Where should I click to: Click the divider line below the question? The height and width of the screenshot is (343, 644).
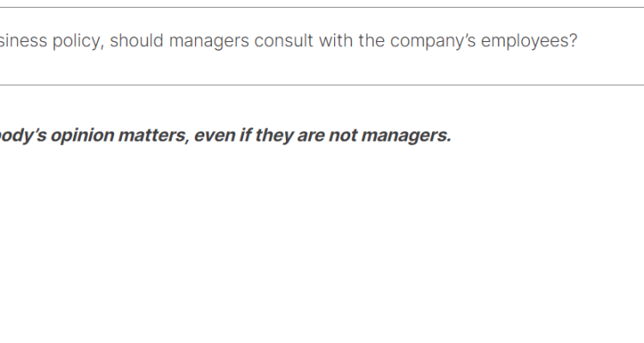(x=322, y=85)
